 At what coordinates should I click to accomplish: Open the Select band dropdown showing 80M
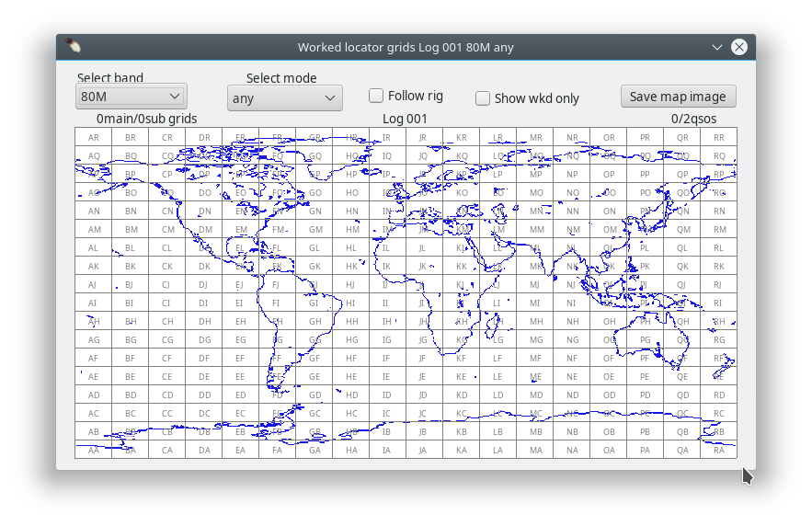click(131, 97)
